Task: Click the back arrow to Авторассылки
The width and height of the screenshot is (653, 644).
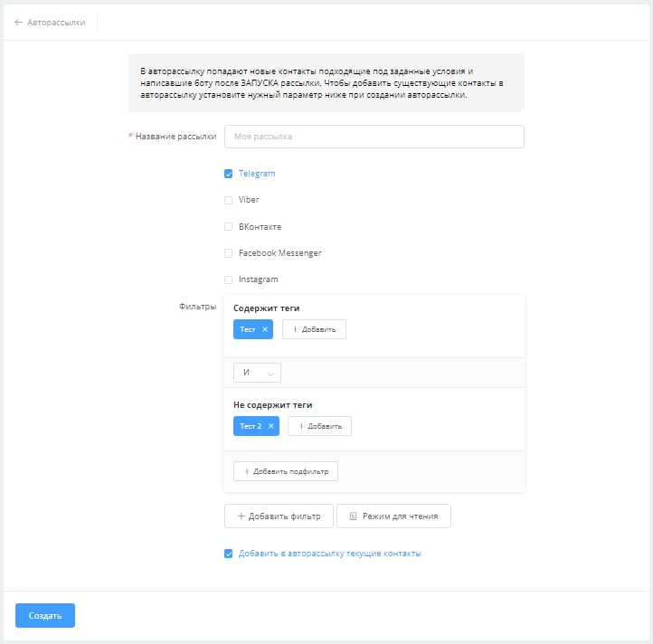Action: pos(18,23)
